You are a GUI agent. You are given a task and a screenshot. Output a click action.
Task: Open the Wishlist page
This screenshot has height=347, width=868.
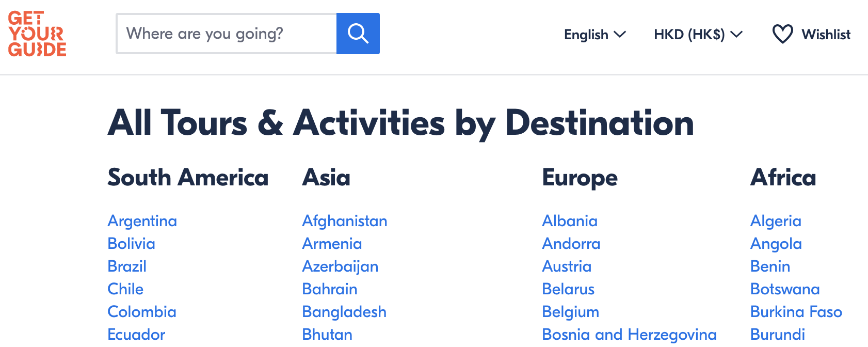pyautogui.click(x=826, y=35)
